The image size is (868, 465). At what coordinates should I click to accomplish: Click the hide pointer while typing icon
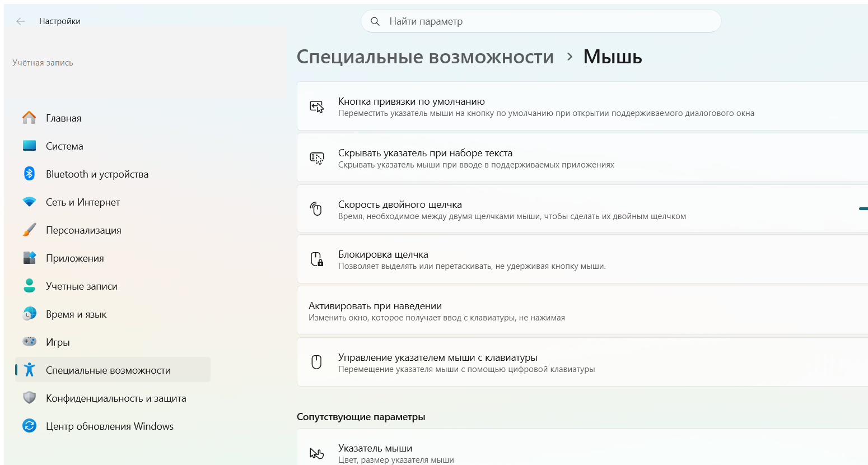click(x=317, y=158)
